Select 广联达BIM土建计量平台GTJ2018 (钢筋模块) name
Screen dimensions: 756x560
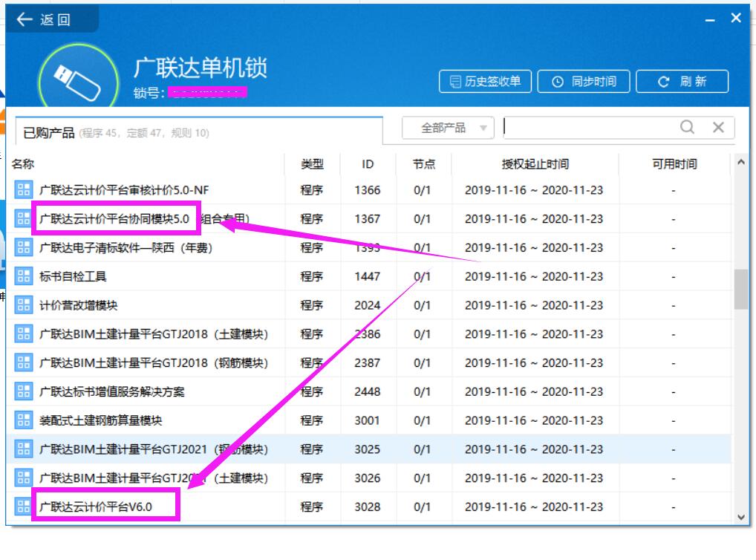point(153,362)
